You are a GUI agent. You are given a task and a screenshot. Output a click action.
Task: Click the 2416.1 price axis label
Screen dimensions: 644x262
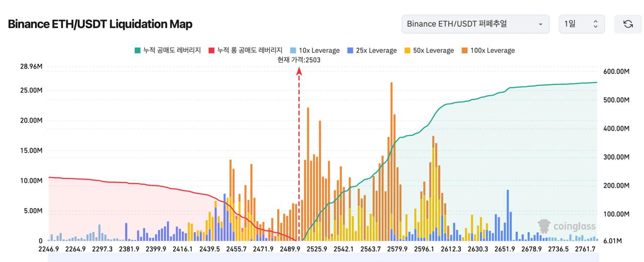(182, 249)
